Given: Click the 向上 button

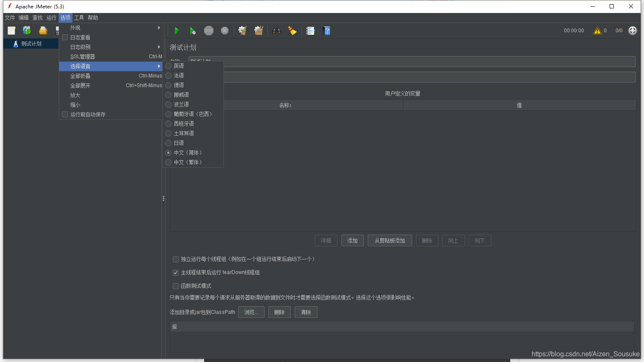Looking at the screenshot, I should (x=453, y=240).
